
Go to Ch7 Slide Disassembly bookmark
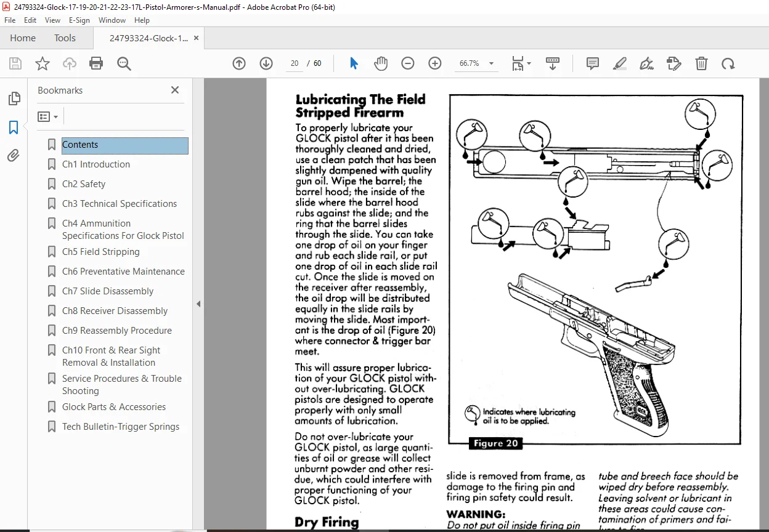point(108,291)
